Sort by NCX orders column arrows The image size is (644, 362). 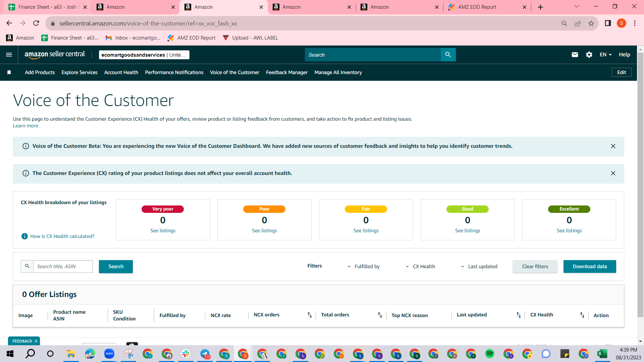(x=310, y=315)
